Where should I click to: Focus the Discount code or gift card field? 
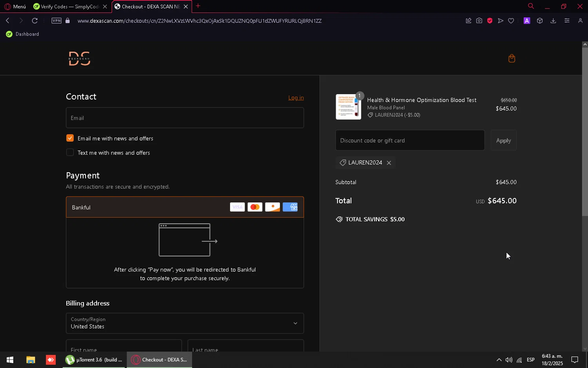pyautogui.click(x=410, y=140)
